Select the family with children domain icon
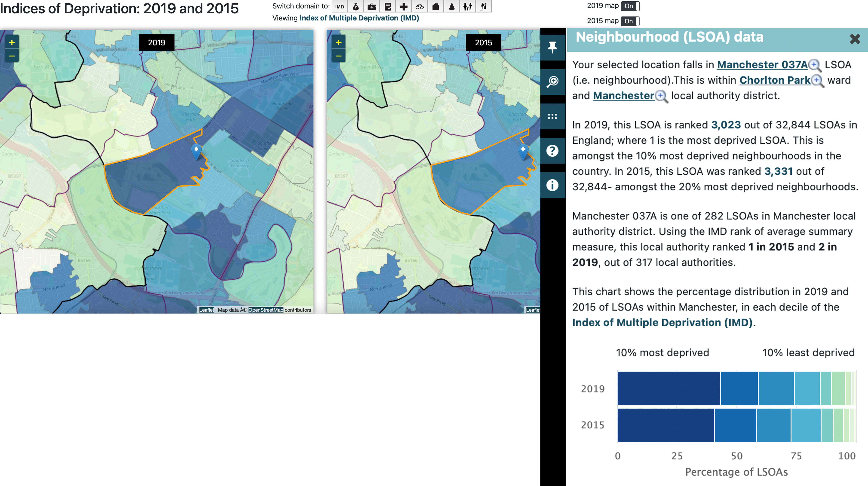868x486 pixels. tap(468, 6)
